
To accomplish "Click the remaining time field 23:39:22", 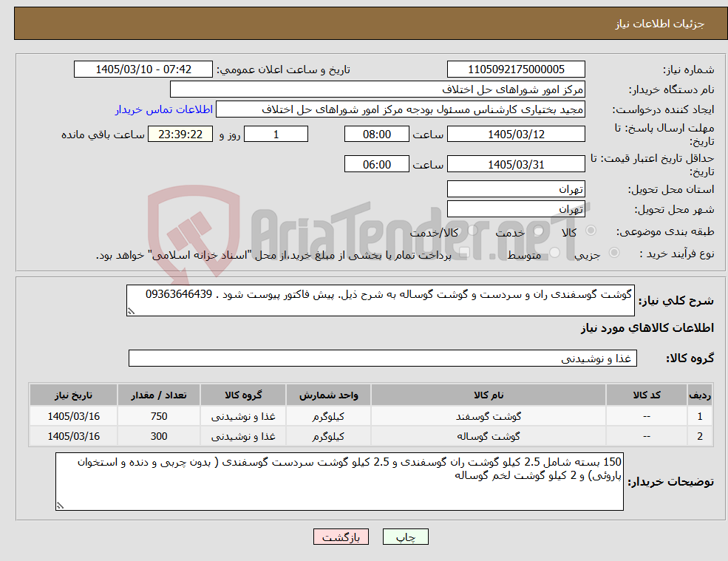I will click(180, 135).
